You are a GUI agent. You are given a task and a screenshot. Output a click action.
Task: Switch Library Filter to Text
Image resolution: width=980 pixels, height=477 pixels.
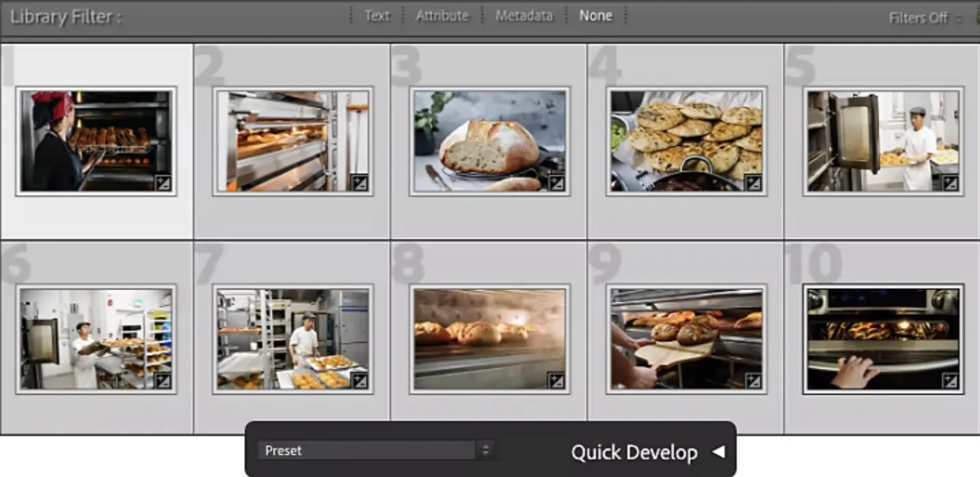377,16
